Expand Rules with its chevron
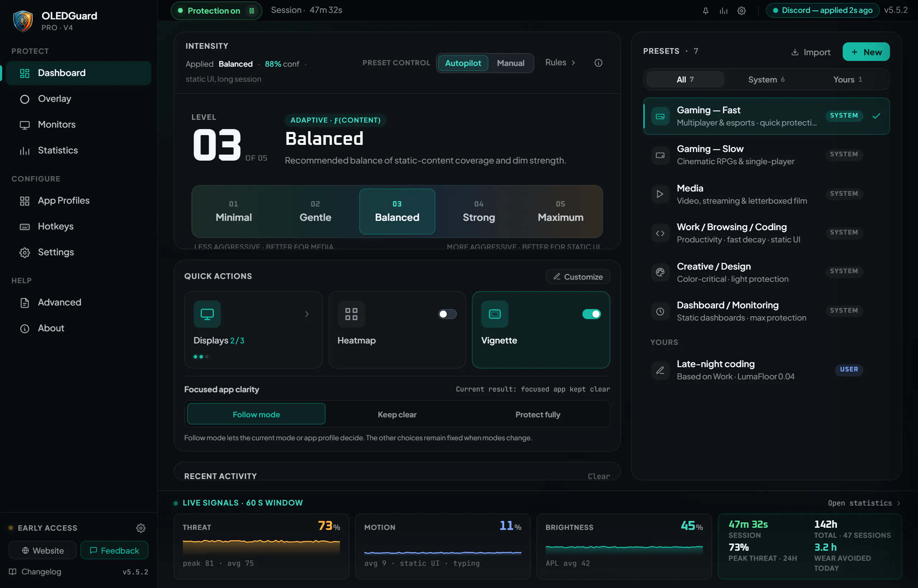The width and height of the screenshot is (918, 588). (x=573, y=63)
